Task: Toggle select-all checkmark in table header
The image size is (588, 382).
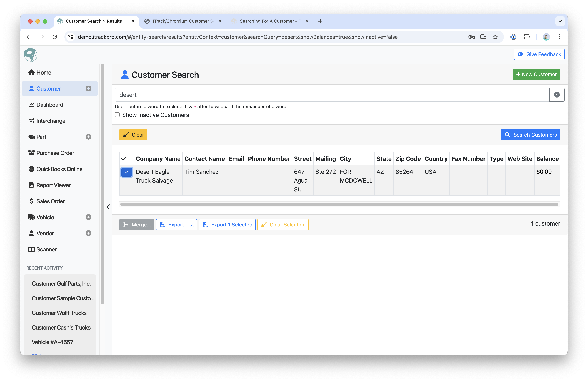Action: click(x=124, y=159)
